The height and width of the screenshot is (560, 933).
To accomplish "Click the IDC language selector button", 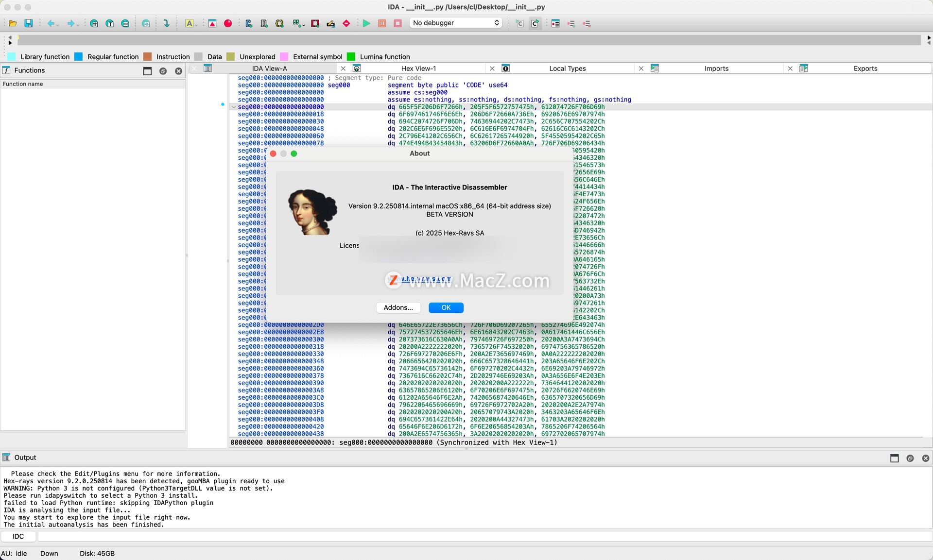I will coord(18,536).
